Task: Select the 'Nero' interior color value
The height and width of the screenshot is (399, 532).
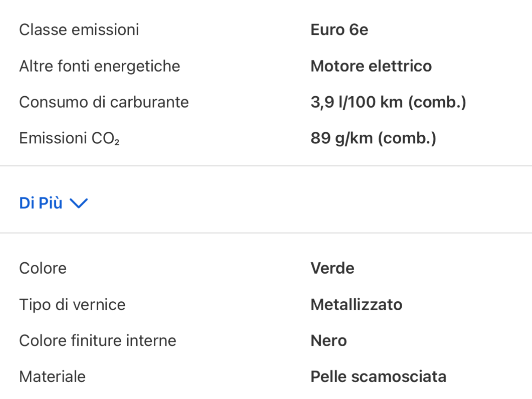Action: (x=328, y=340)
